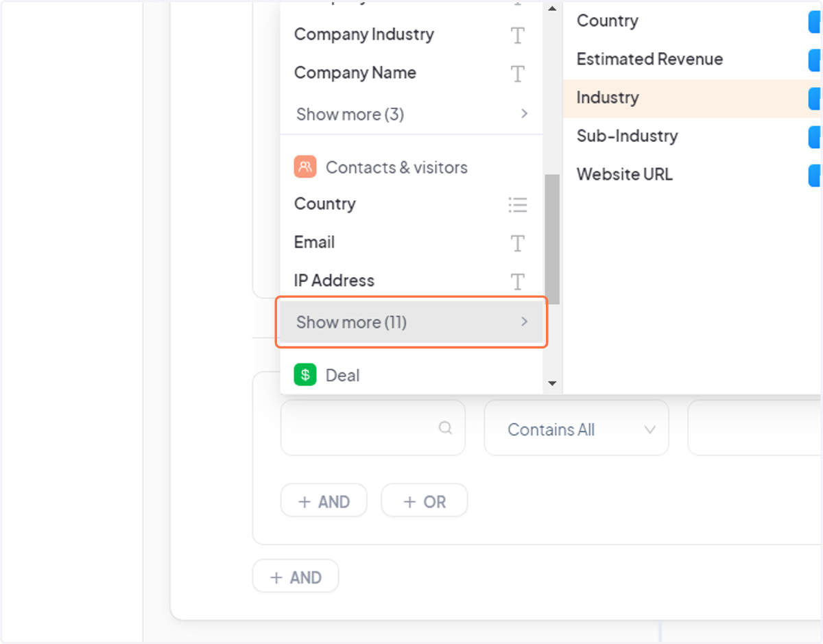Click the field search input box

click(373, 428)
